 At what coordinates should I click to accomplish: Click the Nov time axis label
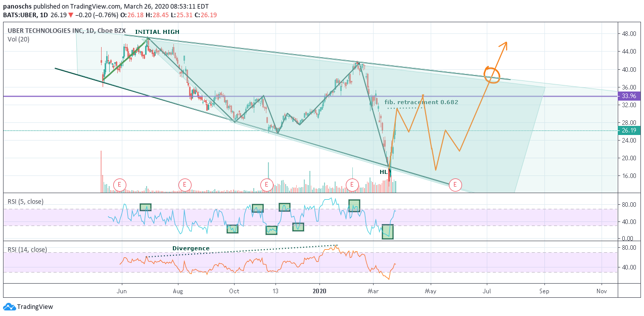coord(602,291)
